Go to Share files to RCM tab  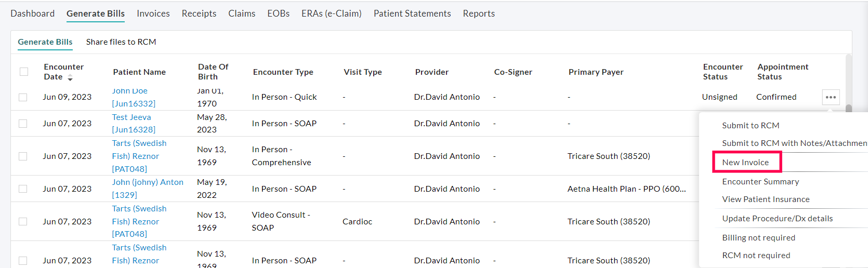(121, 42)
